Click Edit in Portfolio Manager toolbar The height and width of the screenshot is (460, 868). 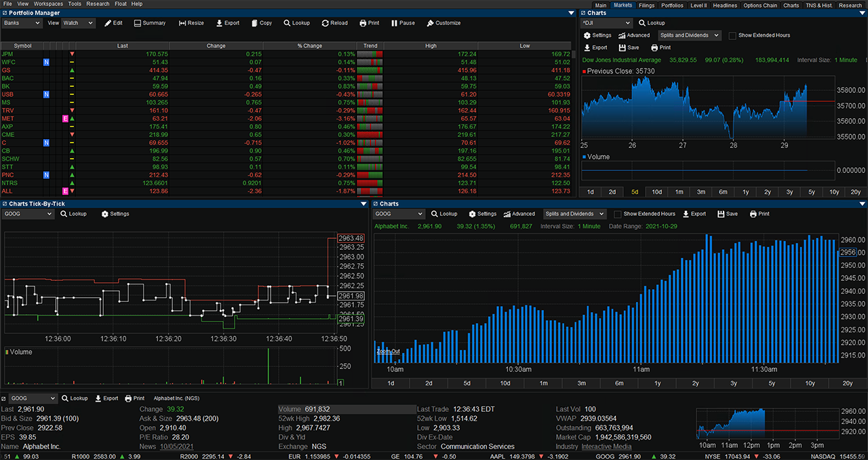click(113, 23)
